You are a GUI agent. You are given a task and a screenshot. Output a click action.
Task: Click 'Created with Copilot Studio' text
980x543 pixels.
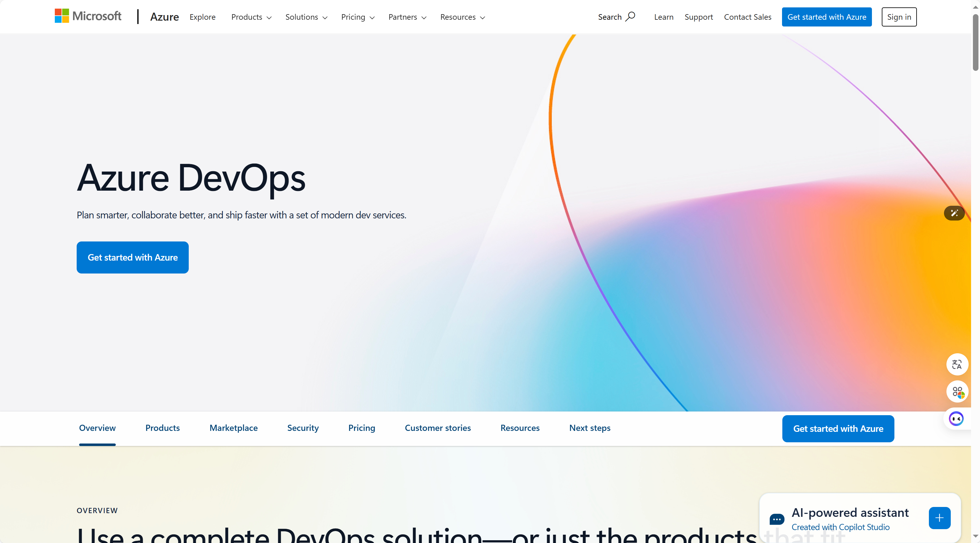[x=841, y=527]
